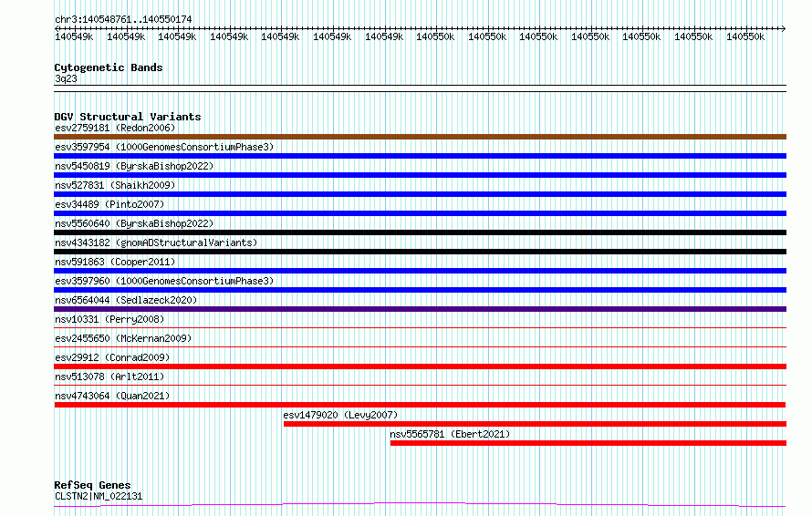The image size is (812, 516).
Task: Click the red nsv4743064 variant bar
Action: (420, 405)
